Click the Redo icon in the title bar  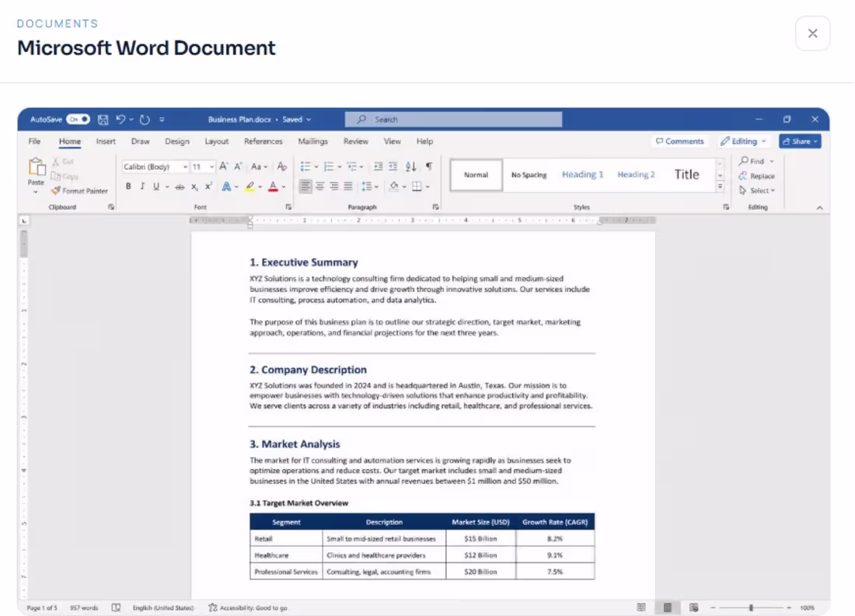coord(145,120)
